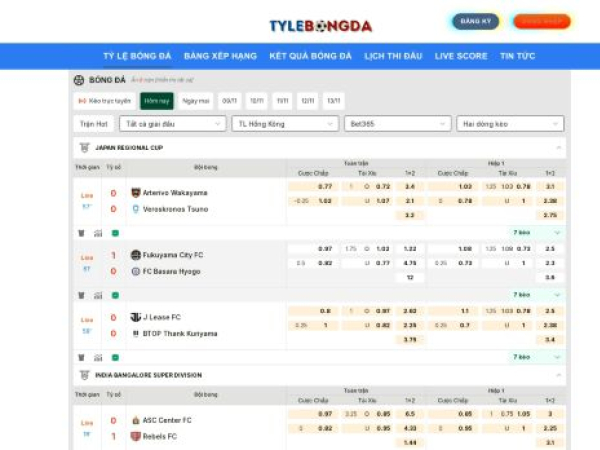
Task: Go to the LIVE SCORE menu item
Action: [461, 56]
